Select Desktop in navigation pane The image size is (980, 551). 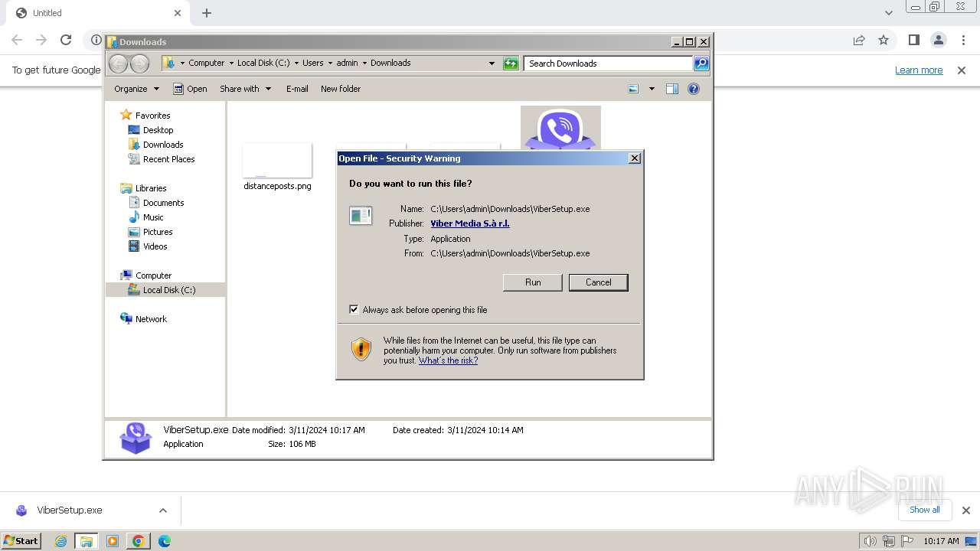pos(158,130)
